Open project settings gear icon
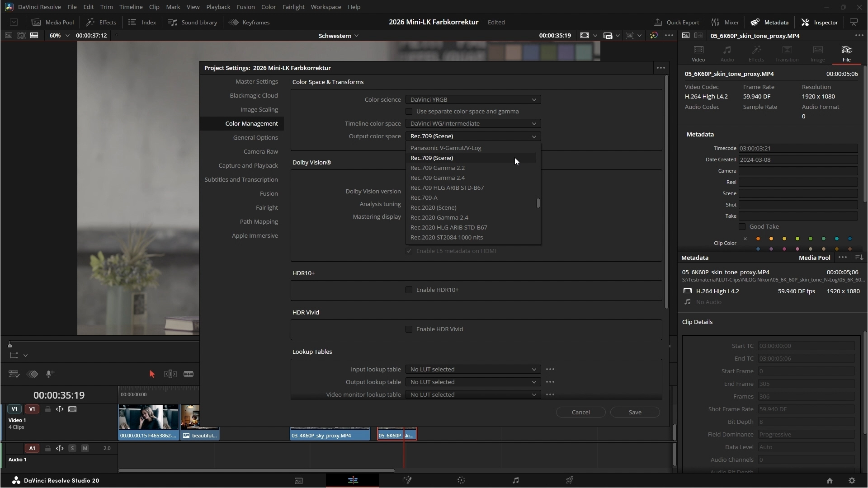This screenshot has width=868, height=488. [x=852, y=481]
